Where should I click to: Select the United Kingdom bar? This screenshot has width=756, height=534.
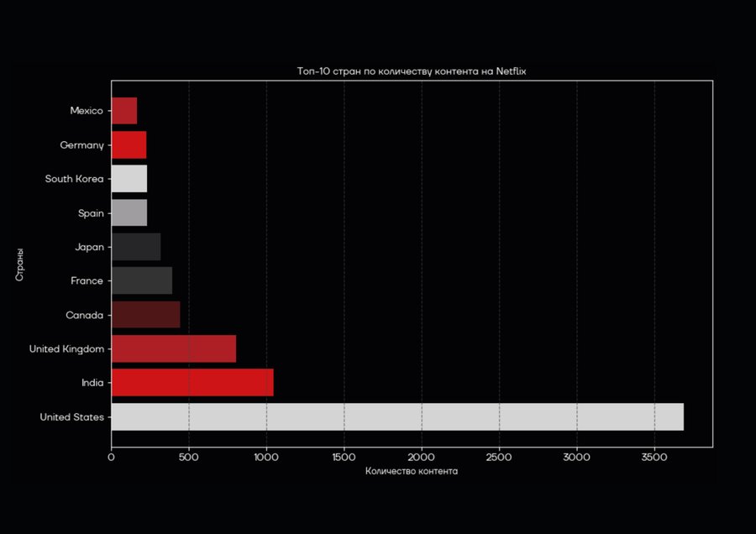tap(174, 349)
